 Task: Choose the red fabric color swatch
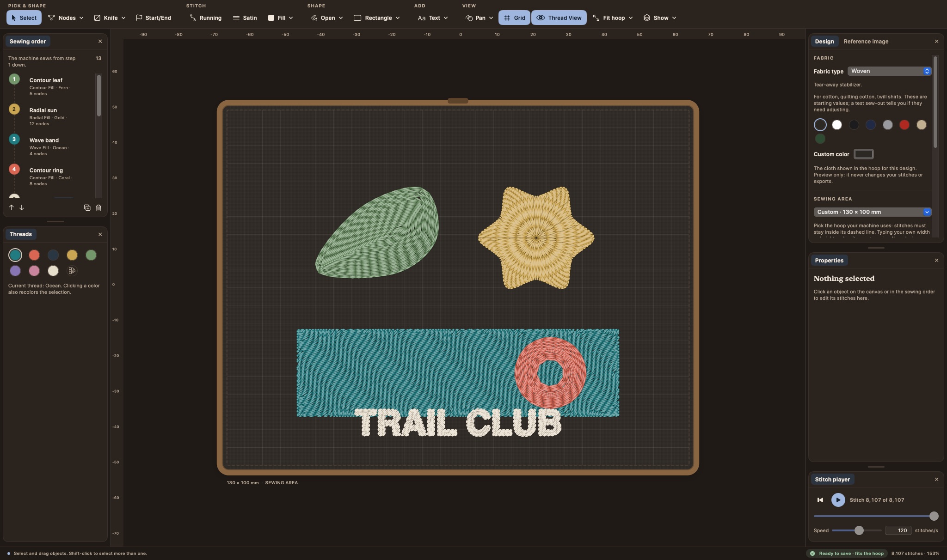click(904, 125)
